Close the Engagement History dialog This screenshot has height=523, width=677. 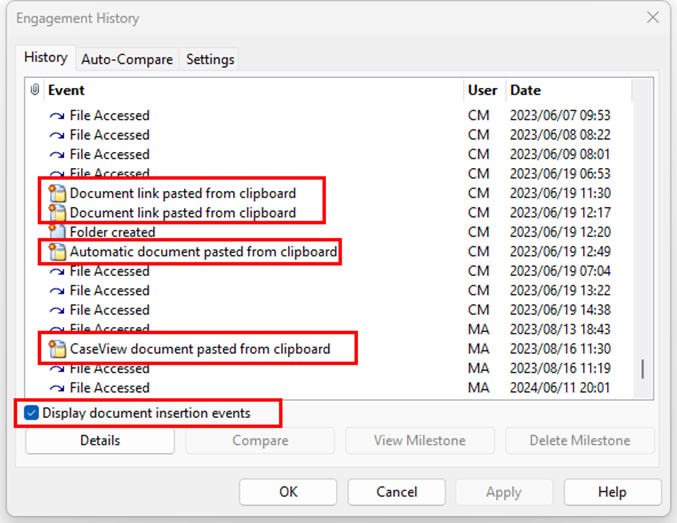[652, 18]
